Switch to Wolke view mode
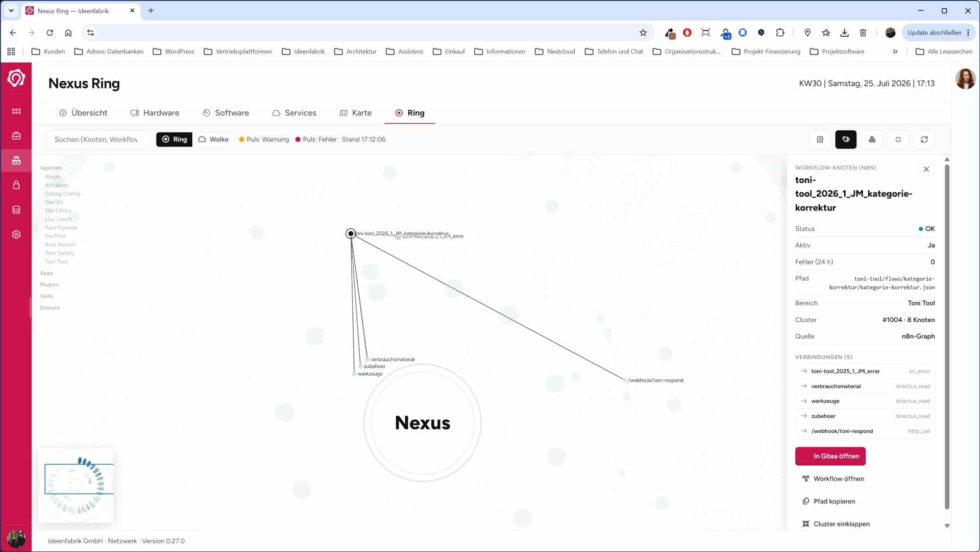Screen dimensions: 980x552 tap(213, 139)
